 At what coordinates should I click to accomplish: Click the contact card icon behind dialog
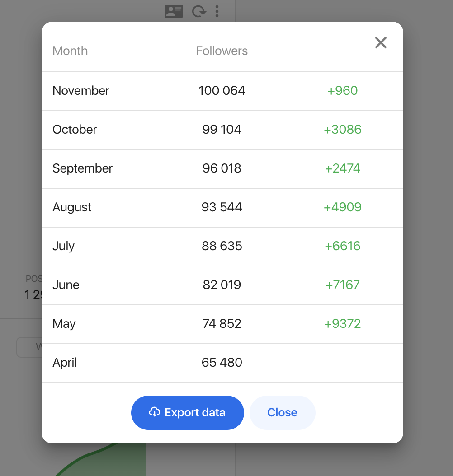point(174,11)
